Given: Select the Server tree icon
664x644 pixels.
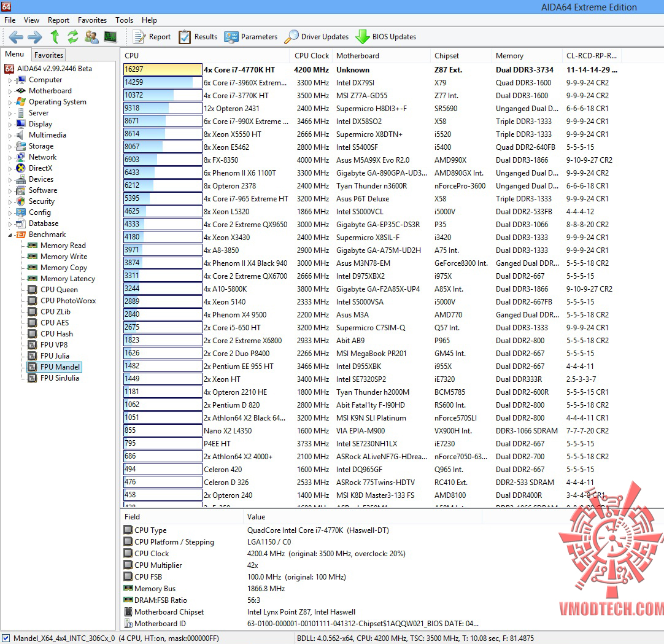Looking at the screenshot, I should [21, 113].
